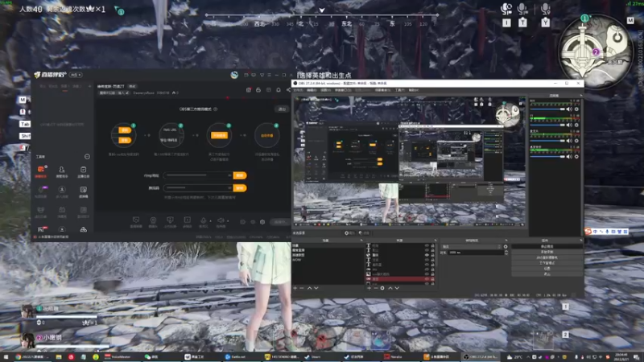Click microphone icon in companion bottom toolbar
Screen dimensions: 644x362
point(203,220)
